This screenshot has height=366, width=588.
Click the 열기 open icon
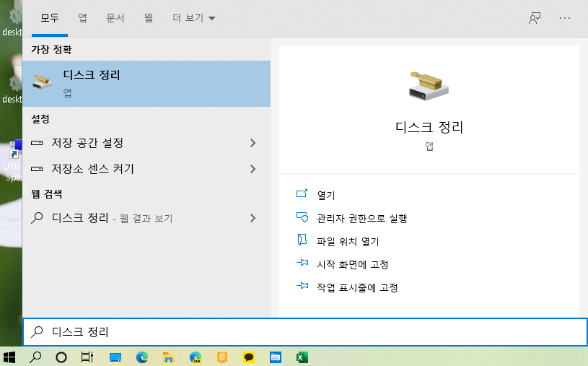[302, 193]
